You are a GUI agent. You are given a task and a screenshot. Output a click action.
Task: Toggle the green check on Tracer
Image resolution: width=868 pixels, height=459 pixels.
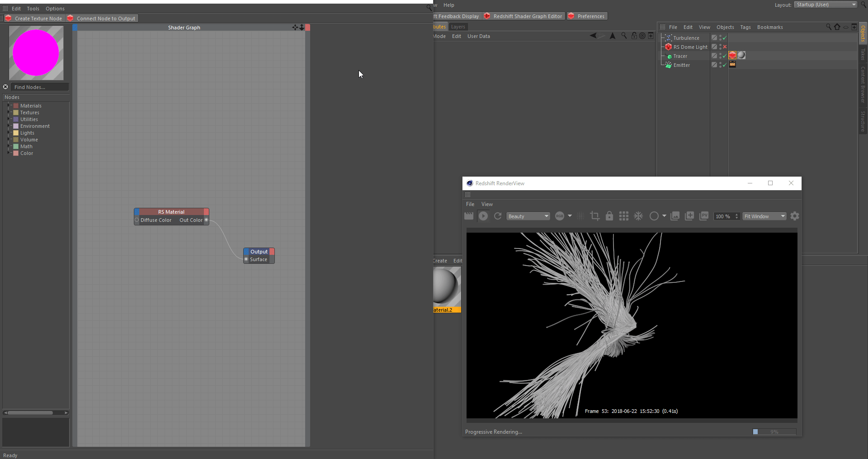(725, 56)
